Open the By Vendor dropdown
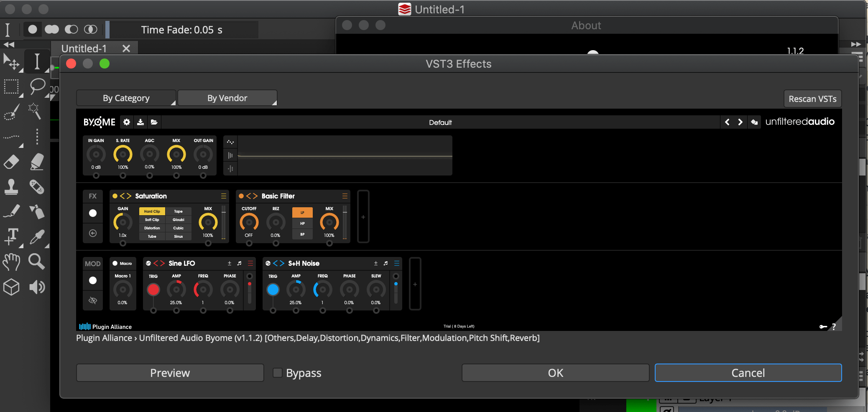The image size is (868, 412). [227, 98]
